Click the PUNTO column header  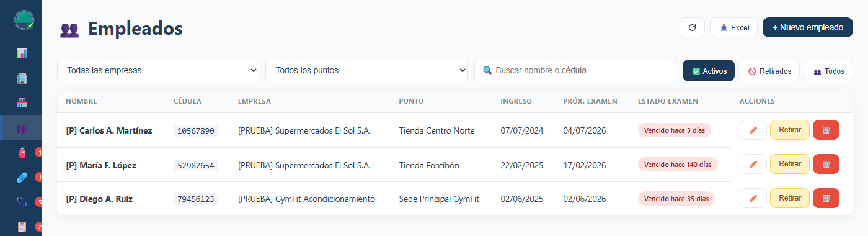pyautogui.click(x=412, y=101)
